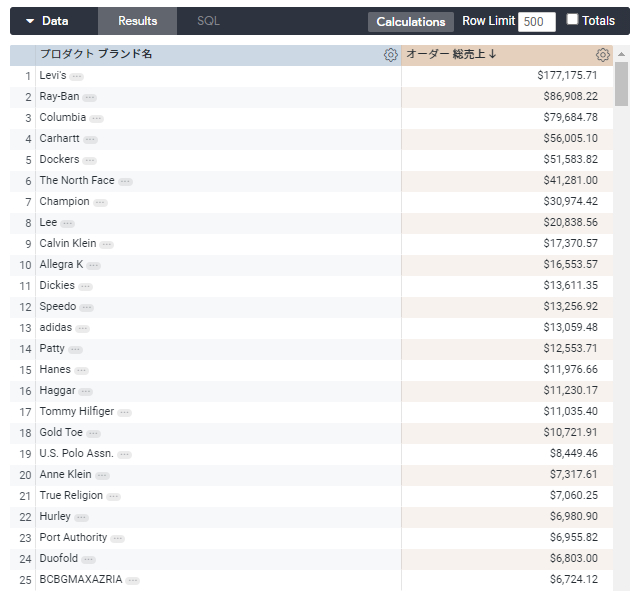
Task: Click ellipsis icon next to The North Face
Action: click(x=125, y=181)
